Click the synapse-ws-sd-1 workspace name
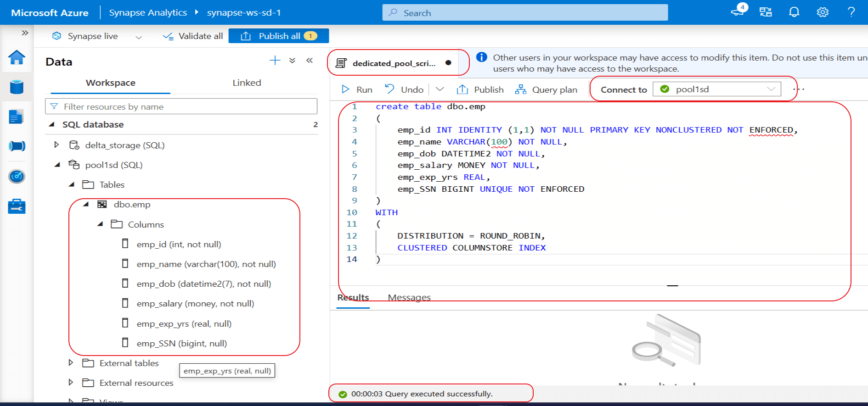868x406 pixels. coord(244,12)
